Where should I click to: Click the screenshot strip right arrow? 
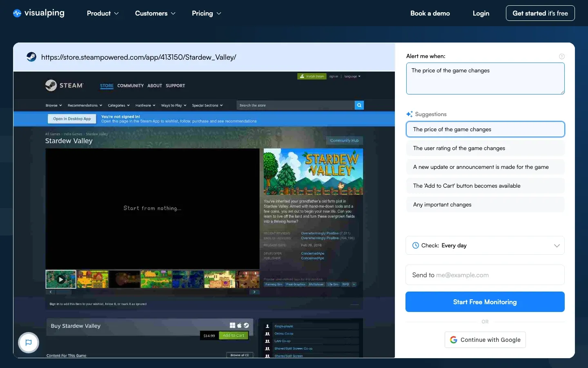click(x=254, y=292)
